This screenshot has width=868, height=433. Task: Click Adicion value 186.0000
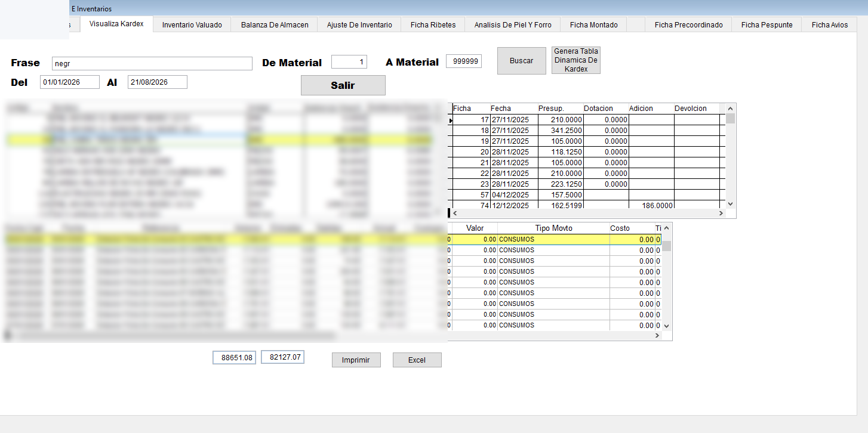click(651, 205)
